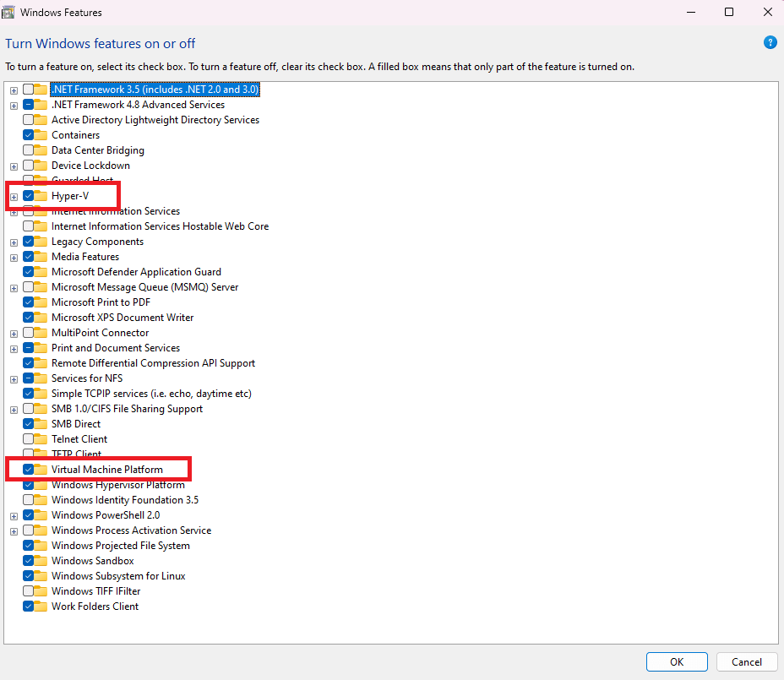784x680 pixels.
Task: Click the Cancel button
Action: (747, 662)
